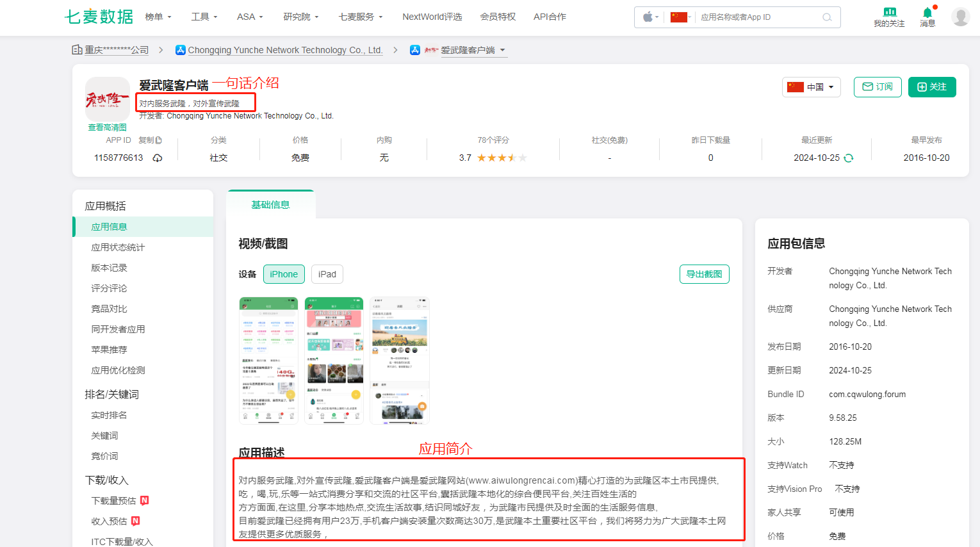Open second iPhone screenshot thumbnail

pyautogui.click(x=334, y=361)
